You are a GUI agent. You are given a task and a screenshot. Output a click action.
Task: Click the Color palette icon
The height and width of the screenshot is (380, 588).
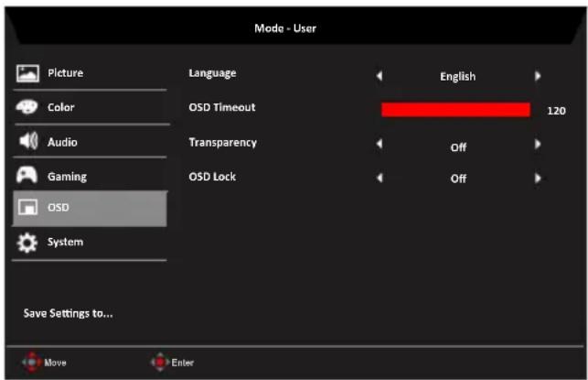coord(27,107)
